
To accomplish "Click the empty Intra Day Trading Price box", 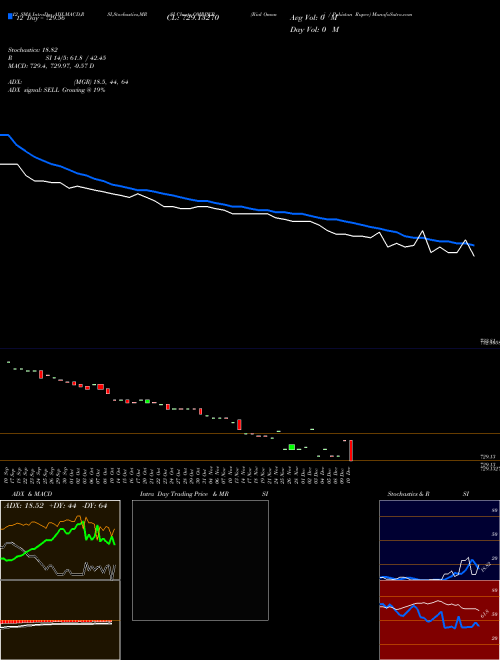I will click(x=200, y=560).
